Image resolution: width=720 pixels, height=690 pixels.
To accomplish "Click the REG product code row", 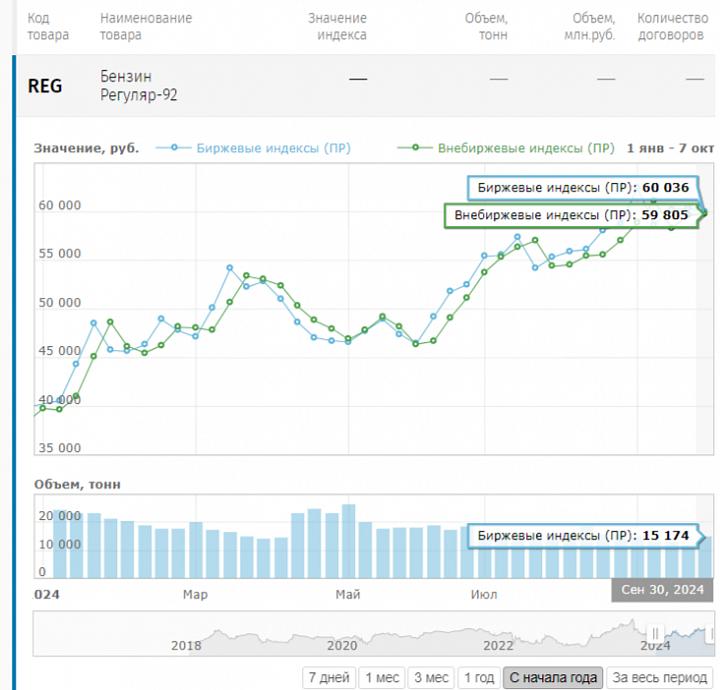I will (366, 86).
